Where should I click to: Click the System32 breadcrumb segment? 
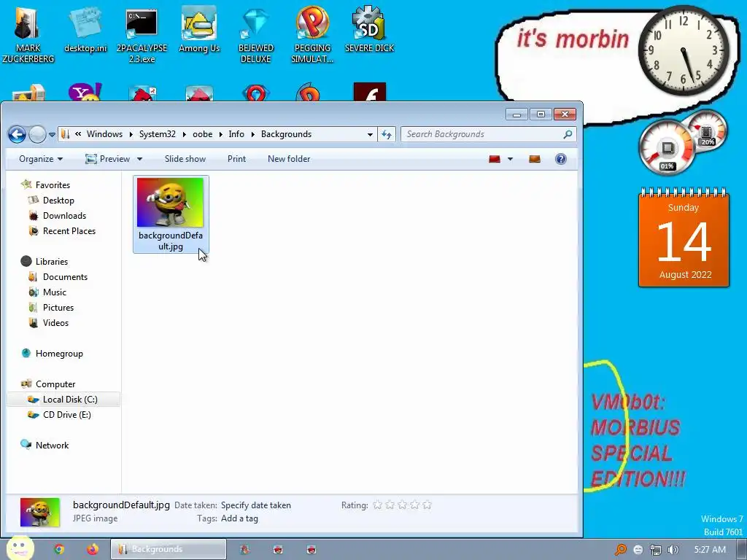pos(158,134)
